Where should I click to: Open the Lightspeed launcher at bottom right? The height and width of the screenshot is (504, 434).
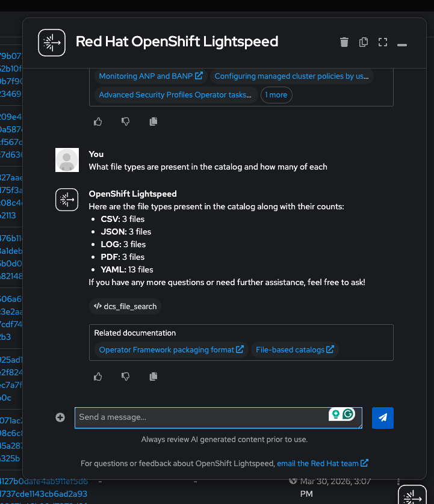tap(412, 495)
